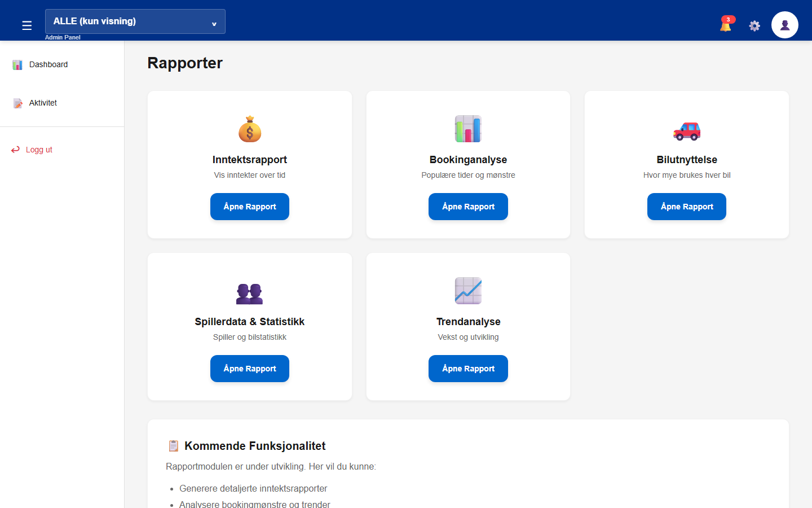Click 'Hvor mye brukes hver bil' text
The width and height of the screenshot is (812, 508).
tap(687, 175)
